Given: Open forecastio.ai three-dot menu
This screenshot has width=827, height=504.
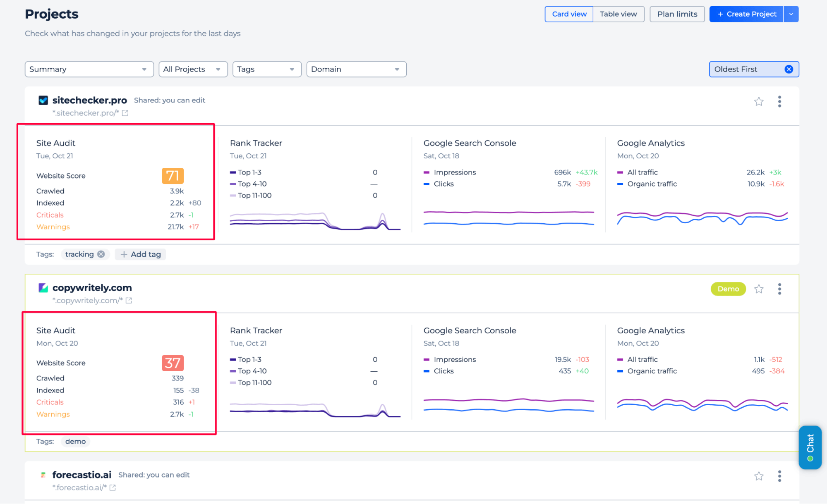Looking at the screenshot, I should click(x=779, y=476).
